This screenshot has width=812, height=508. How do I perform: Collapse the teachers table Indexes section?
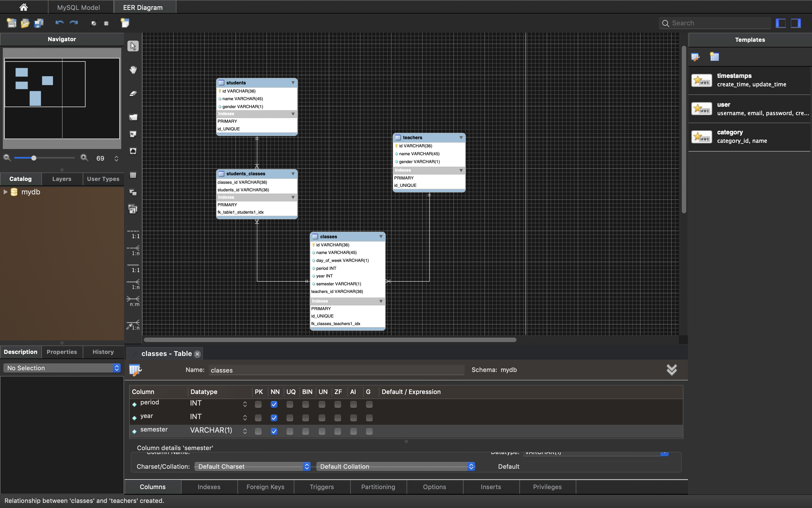pos(461,170)
